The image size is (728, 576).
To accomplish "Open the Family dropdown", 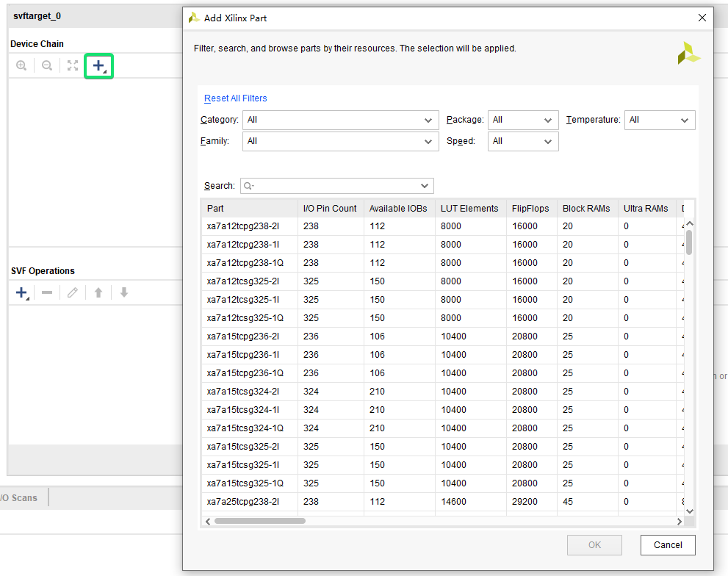I will coord(340,141).
